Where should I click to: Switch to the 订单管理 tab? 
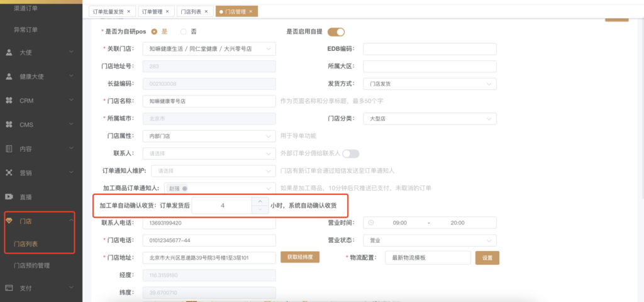pyautogui.click(x=155, y=11)
